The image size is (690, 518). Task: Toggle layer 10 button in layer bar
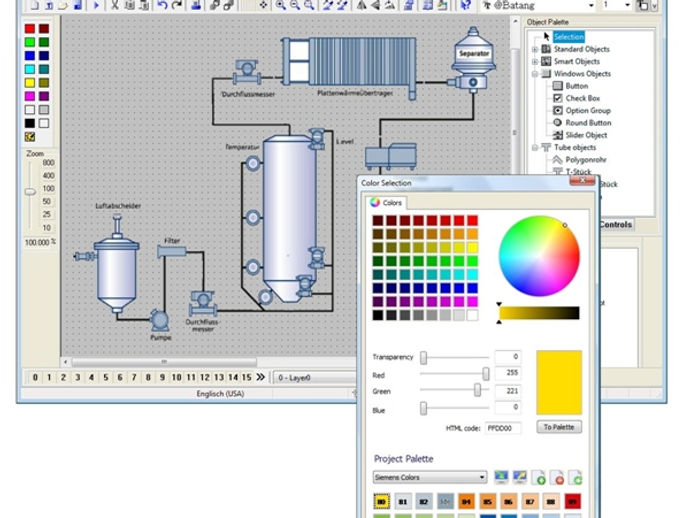[176, 377]
